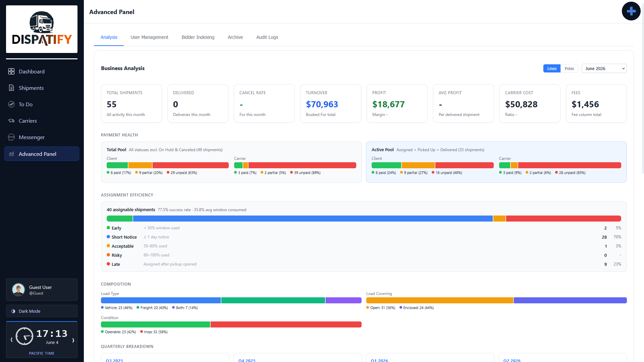644x362 pixels.
Task: Click '39 unpaid (89%)' carrier legend
Action: [307, 173]
